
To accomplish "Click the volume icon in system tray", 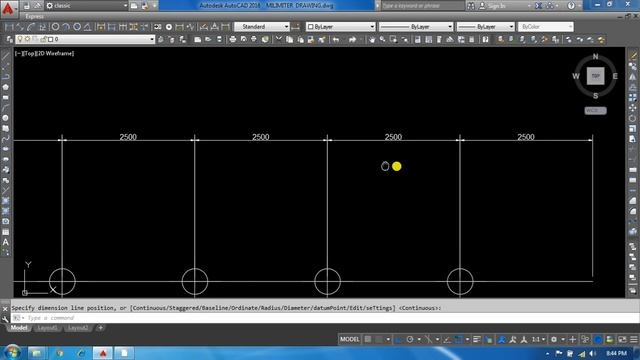I will 592,353.
